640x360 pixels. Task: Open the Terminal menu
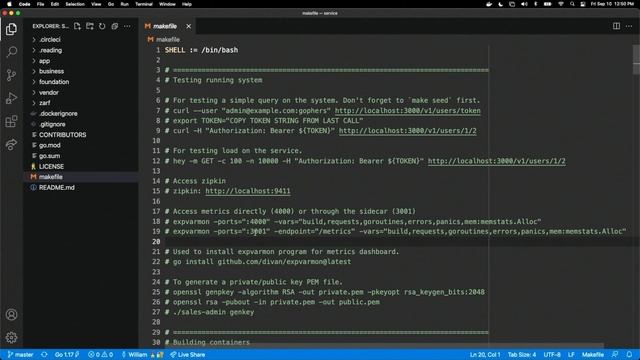point(144,4)
